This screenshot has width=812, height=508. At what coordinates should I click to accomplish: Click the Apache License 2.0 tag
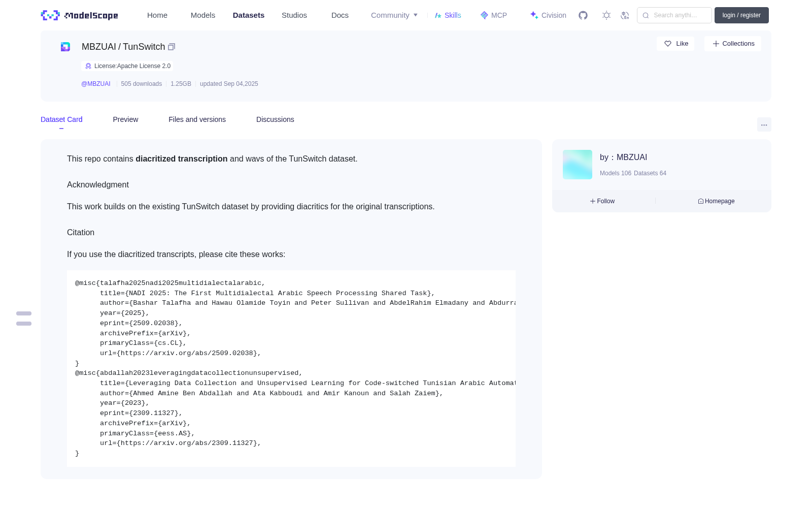[x=127, y=66]
